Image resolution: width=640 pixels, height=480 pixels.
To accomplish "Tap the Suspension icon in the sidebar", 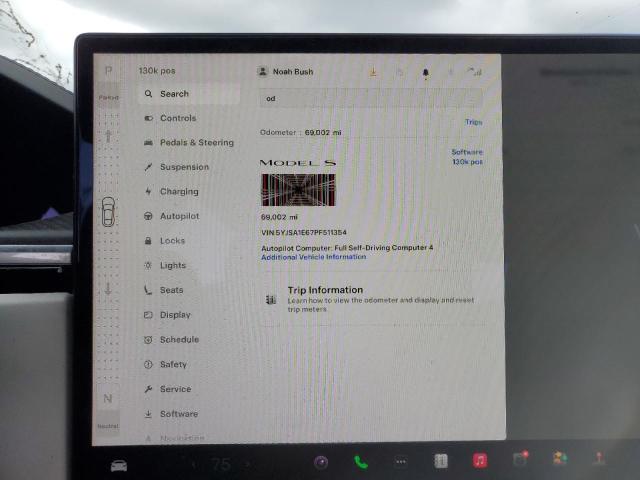I will coord(148,167).
